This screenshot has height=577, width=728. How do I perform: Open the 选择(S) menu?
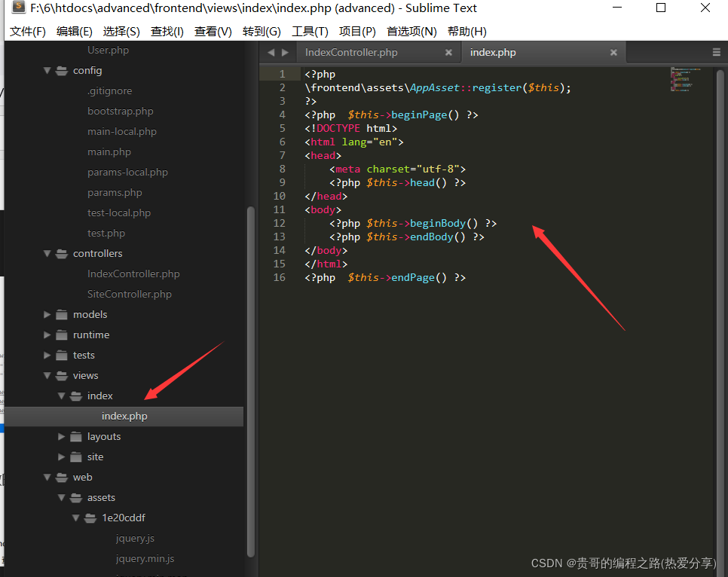121,32
